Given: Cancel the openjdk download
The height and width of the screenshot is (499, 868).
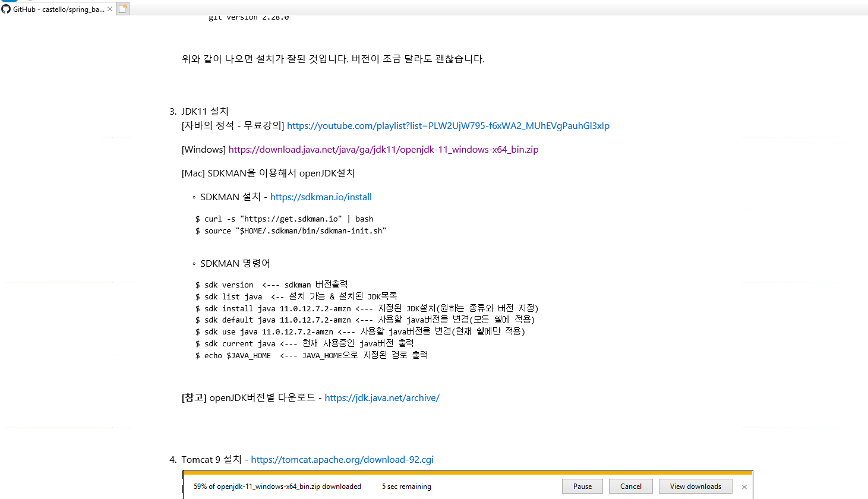Looking at the screenshot, I should pyautogui.click(x=631, y=487).
